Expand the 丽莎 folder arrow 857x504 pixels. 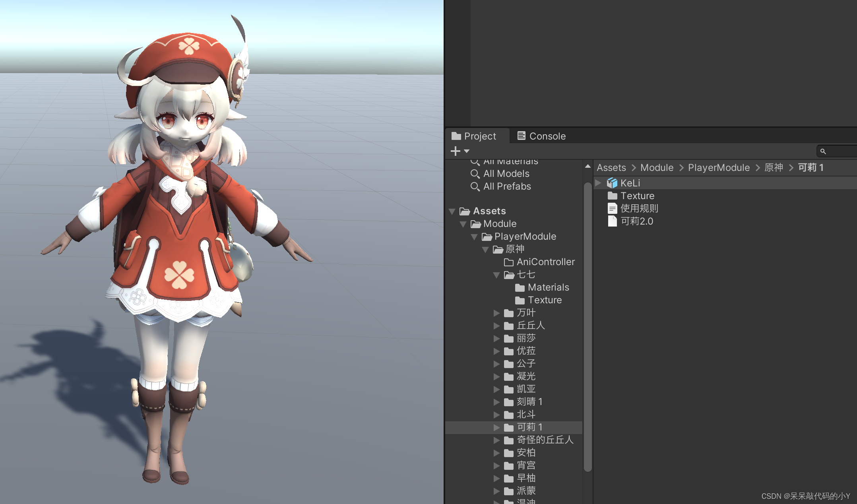[x=496, y=339]
